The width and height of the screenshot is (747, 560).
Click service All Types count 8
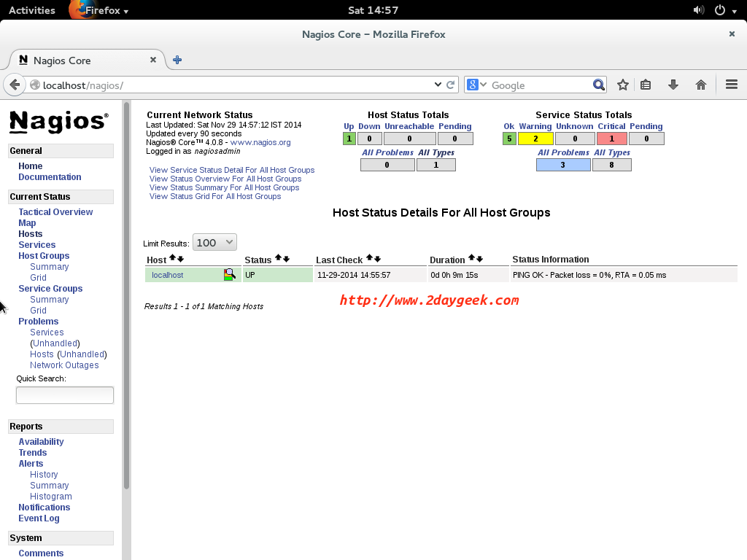tap(612, 165)
